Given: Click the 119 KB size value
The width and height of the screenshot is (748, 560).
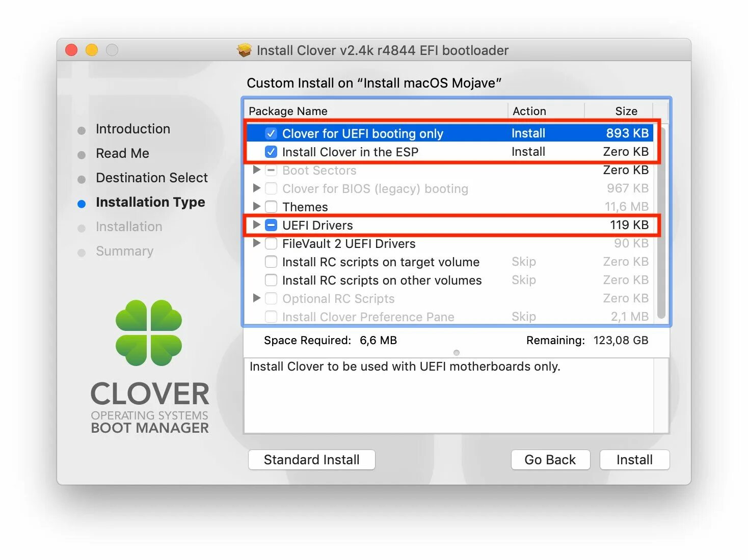Looking at the screenshot, I should [629, 225].
